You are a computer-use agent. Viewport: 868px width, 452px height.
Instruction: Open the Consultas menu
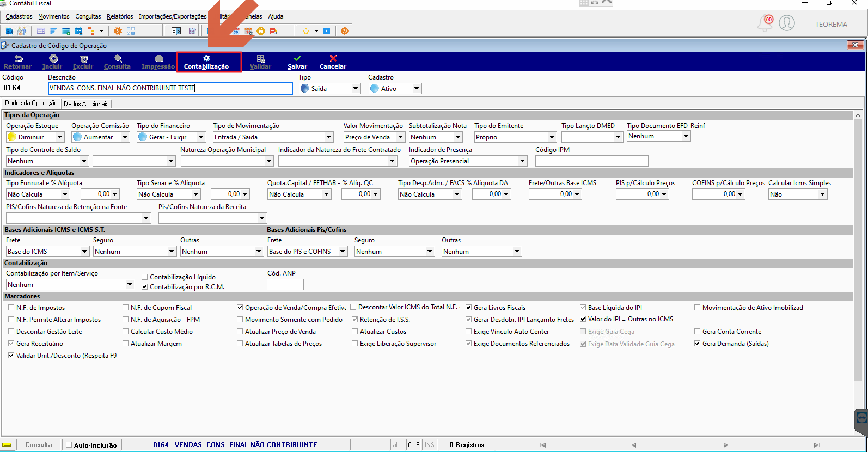[x=88, y=16]
